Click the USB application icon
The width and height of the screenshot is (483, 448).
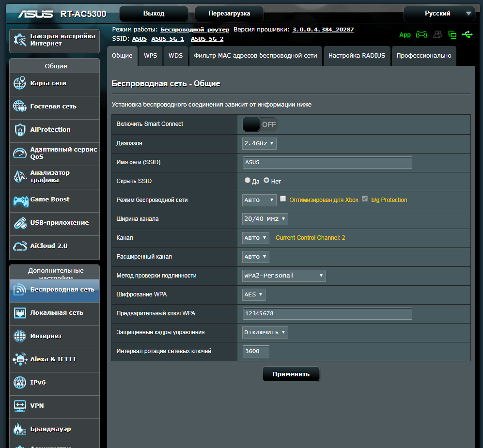pos(20,223)
